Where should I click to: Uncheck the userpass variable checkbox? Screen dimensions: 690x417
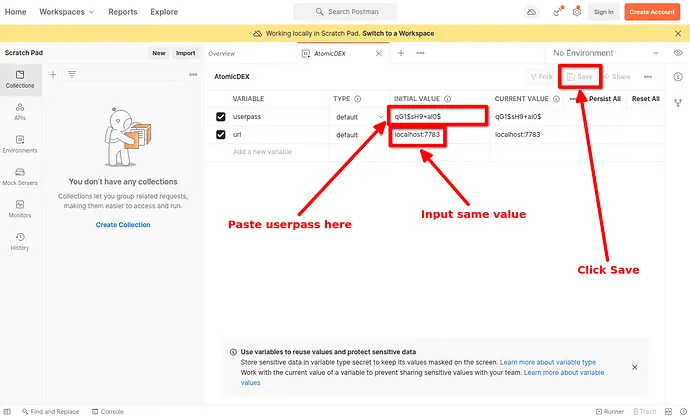pyautogui.click(x=221, y=117)
